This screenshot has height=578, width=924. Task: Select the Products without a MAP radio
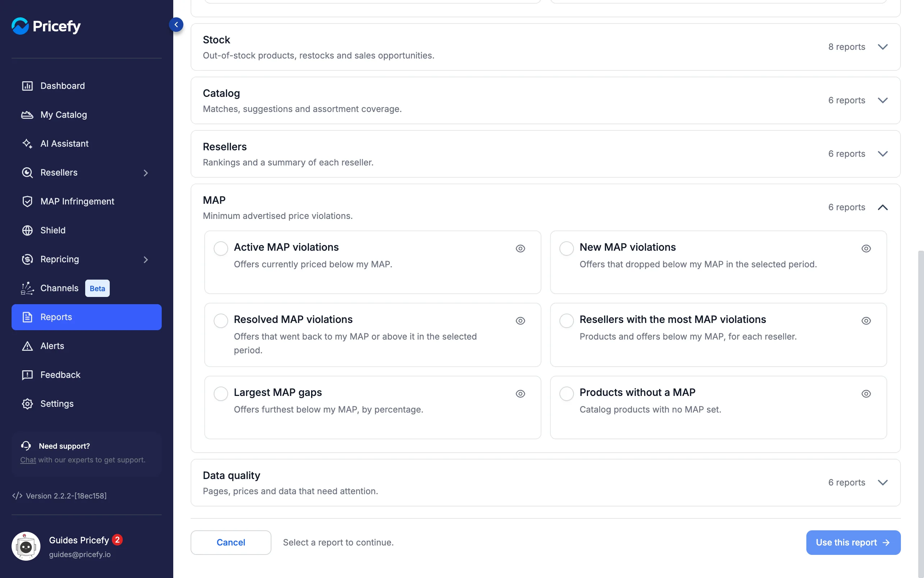pos(567,394)
